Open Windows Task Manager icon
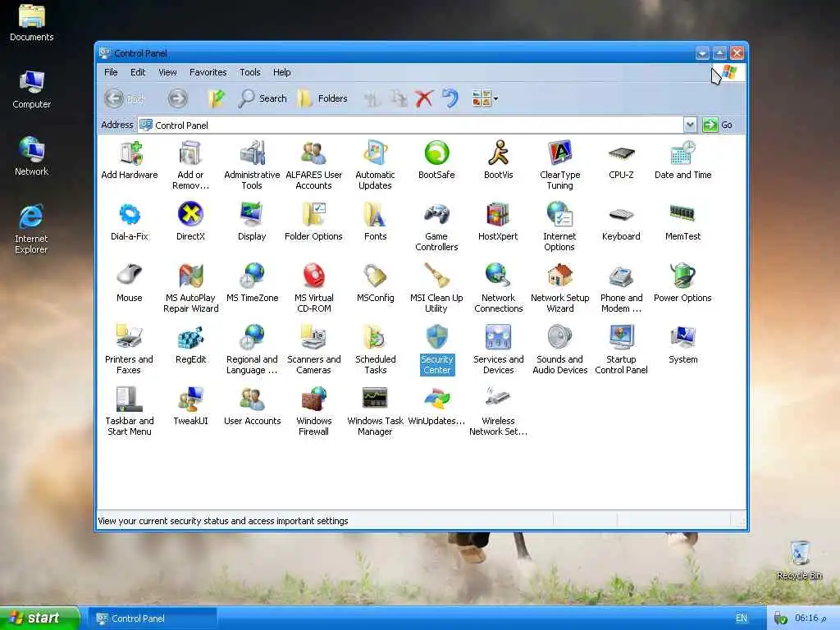 coord(375,412)
